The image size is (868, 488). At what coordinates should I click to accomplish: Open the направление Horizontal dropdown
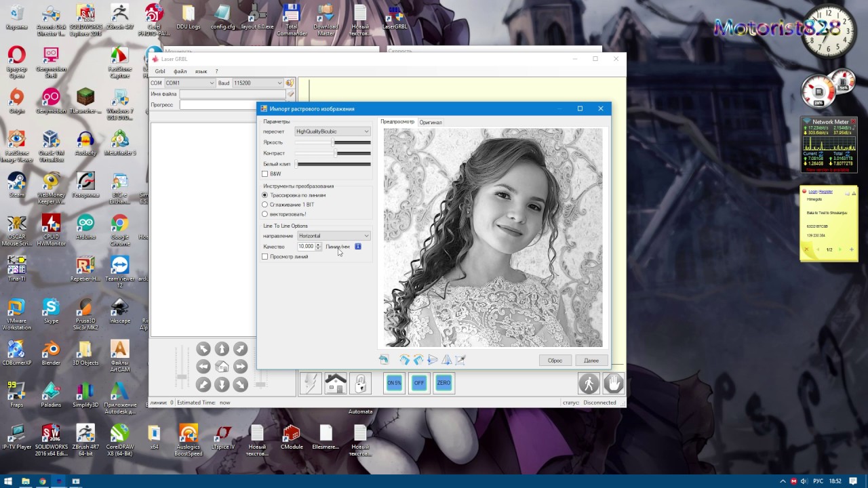pos(334,236)
